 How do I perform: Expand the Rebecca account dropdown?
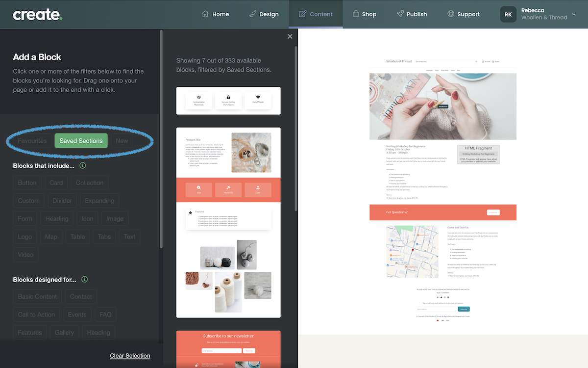pyautogui.click(x=573, y=15)
